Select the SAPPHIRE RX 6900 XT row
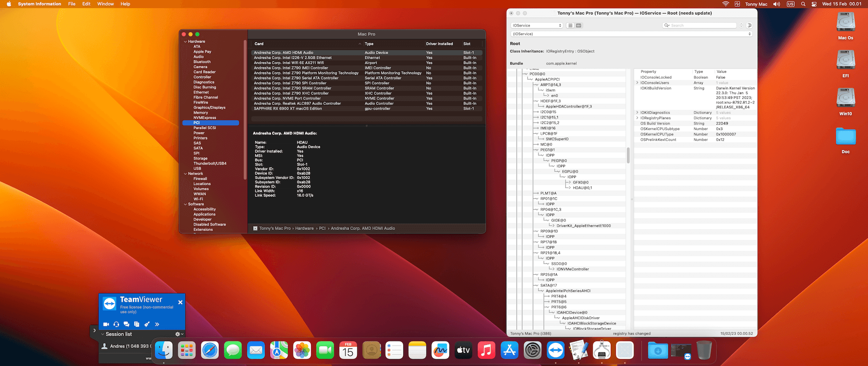868x366 pixels. point(288,108)
